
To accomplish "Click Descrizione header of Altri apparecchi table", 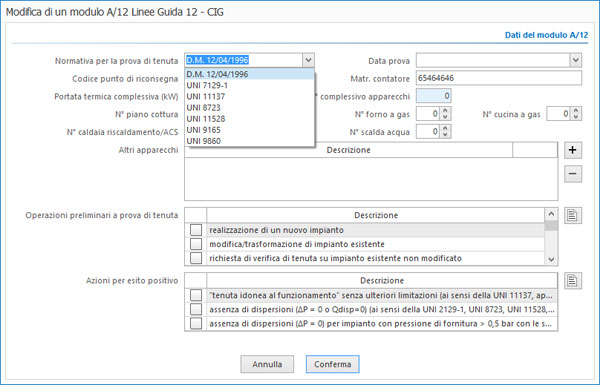I will click(348, 150).
